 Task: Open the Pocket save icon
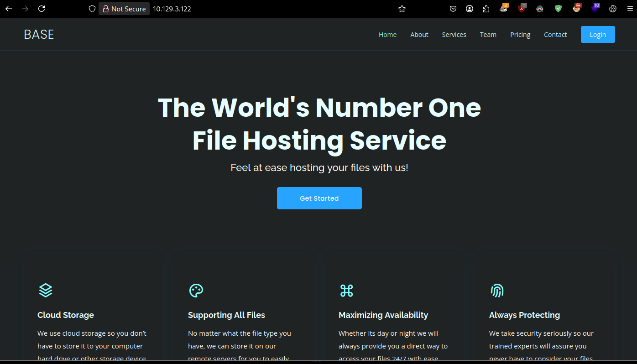point(453,9)
